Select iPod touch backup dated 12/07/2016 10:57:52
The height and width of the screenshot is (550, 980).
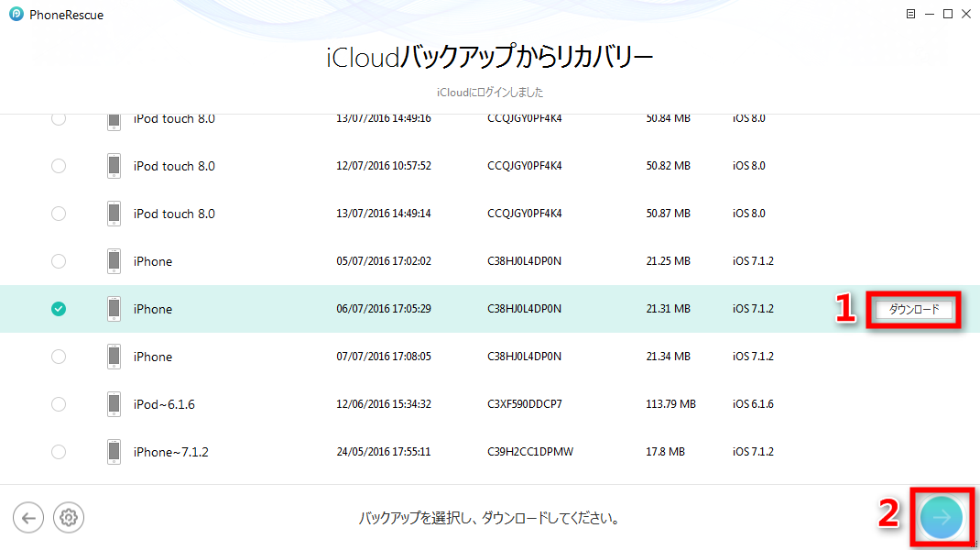point(58,166)
